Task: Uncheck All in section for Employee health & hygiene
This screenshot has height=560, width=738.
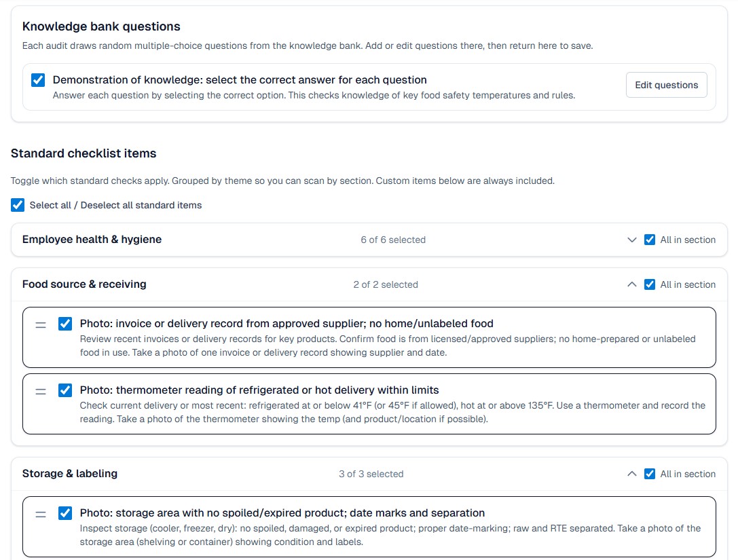Action: point(650,240)
